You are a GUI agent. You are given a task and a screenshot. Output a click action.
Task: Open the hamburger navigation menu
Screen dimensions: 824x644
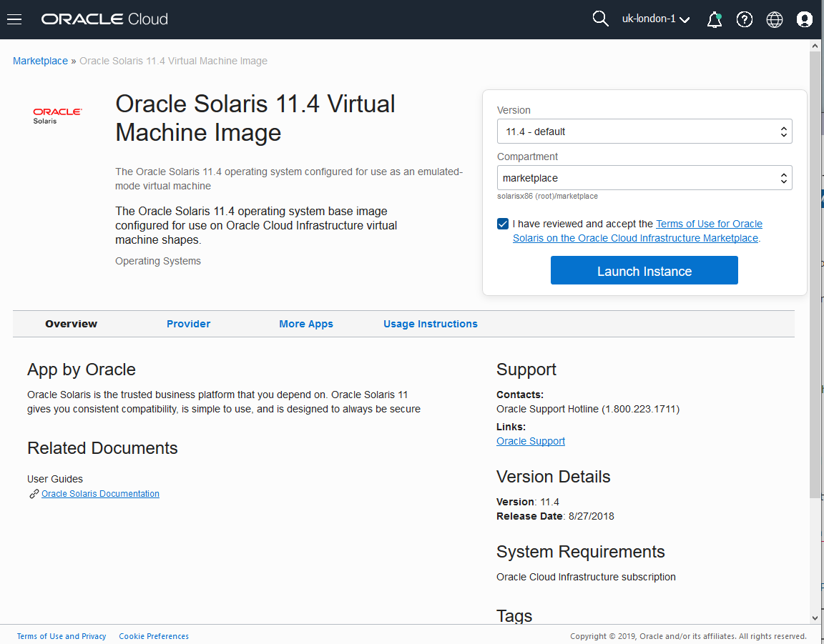pos(14,19)
